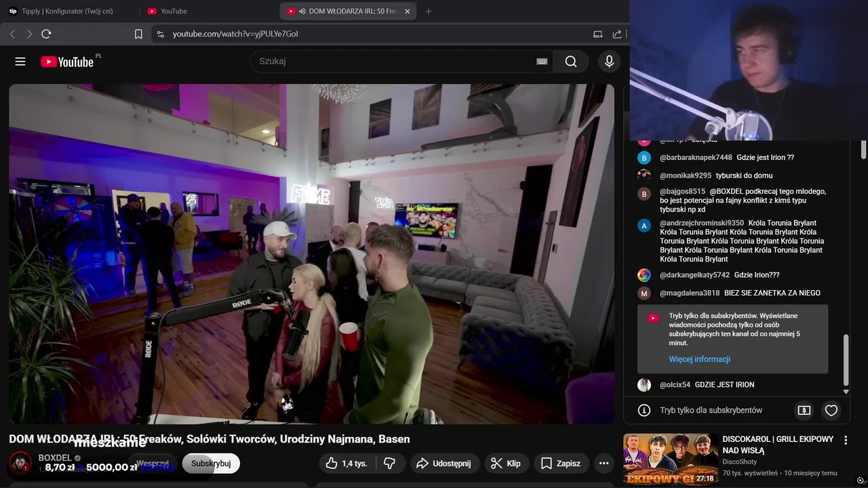Click @magdalena3818's avatar in chat

point(644,293)
